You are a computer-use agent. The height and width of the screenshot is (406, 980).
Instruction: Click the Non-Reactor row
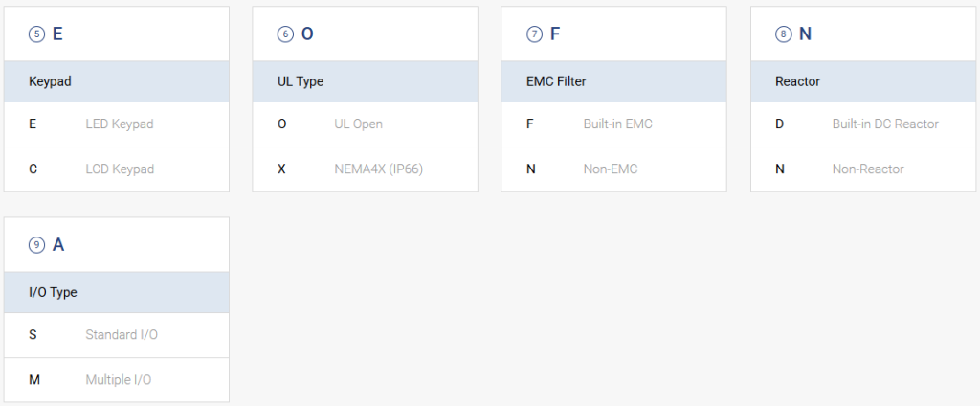point(862,169)
